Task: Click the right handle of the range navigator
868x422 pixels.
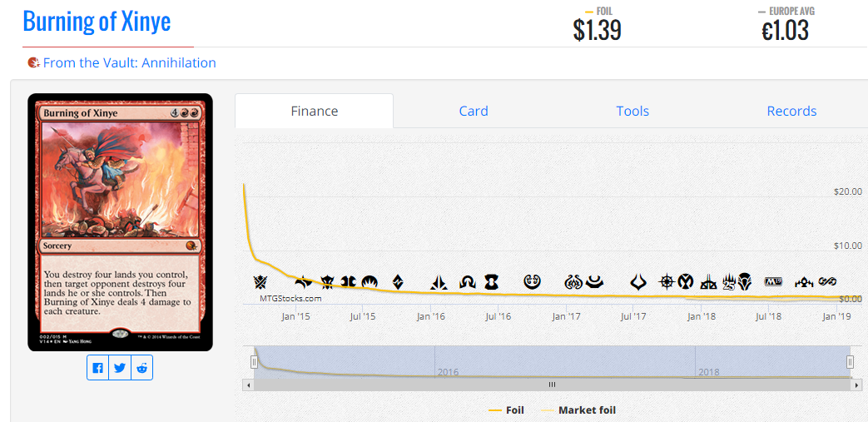Action: pyautogui.click(x=850, y=361)
